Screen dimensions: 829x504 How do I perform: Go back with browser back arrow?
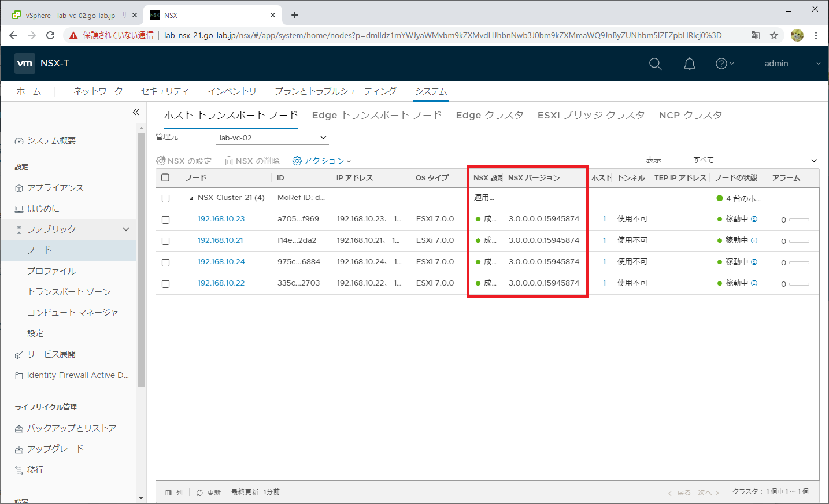click(13, 35)
